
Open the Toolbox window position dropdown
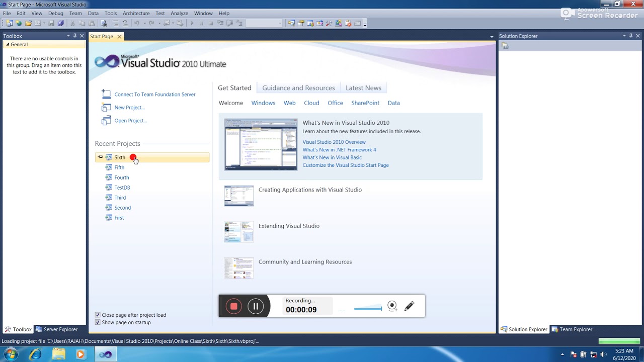[x=68, y=36]
